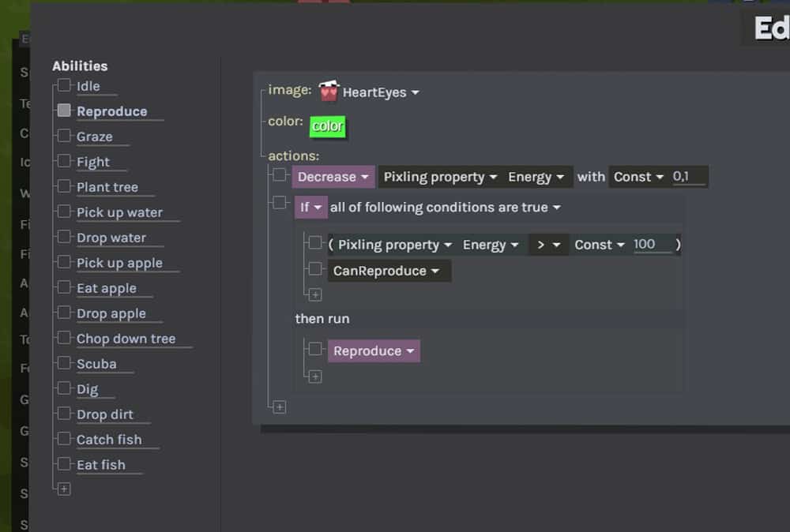Screen dimensions: 790x532
Task: Add a new ability with plus icon
Action: (64, 489)
